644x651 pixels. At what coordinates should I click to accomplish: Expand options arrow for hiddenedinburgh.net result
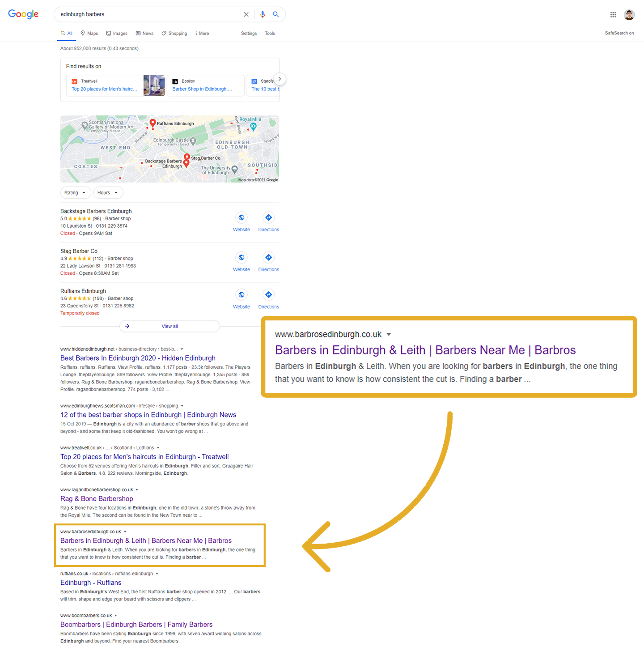[182, 349]
